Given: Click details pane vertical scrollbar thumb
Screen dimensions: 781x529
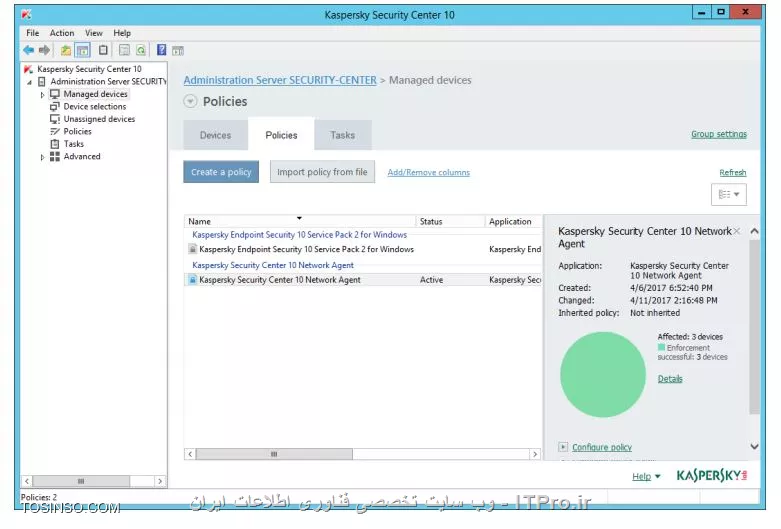Looking at the screenshot, I should [754, 327].
